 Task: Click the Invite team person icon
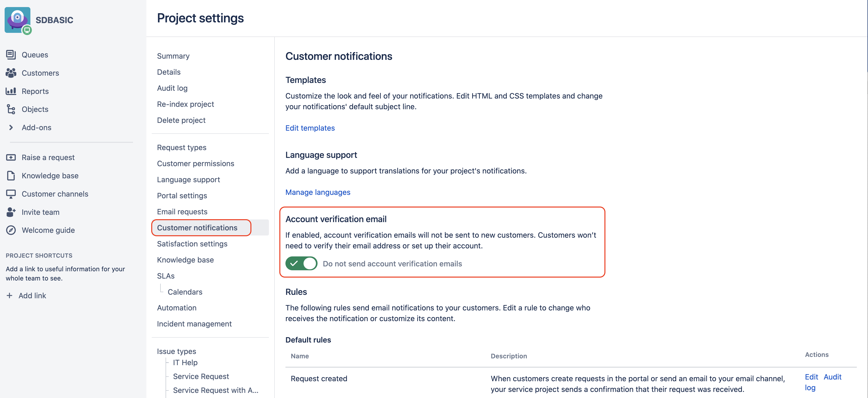11,212
